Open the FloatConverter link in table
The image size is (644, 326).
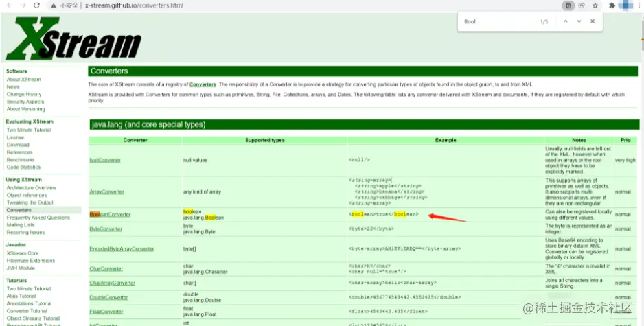tap(106, 312)
